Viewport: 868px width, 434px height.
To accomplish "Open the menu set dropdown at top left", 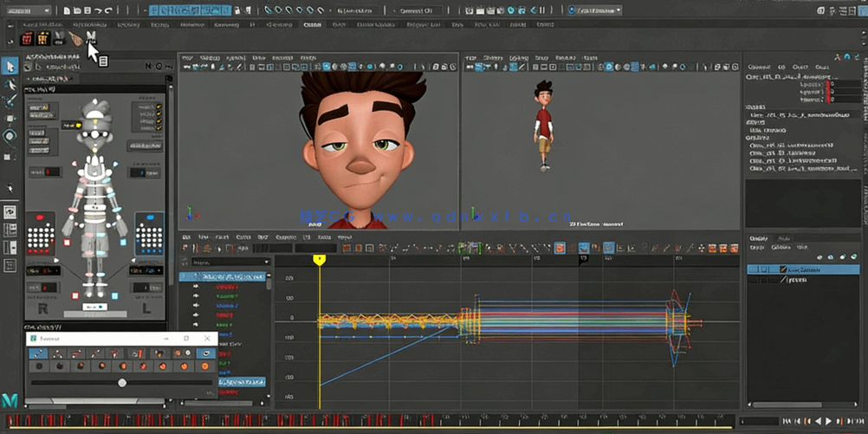I will [x=28, y=10].
